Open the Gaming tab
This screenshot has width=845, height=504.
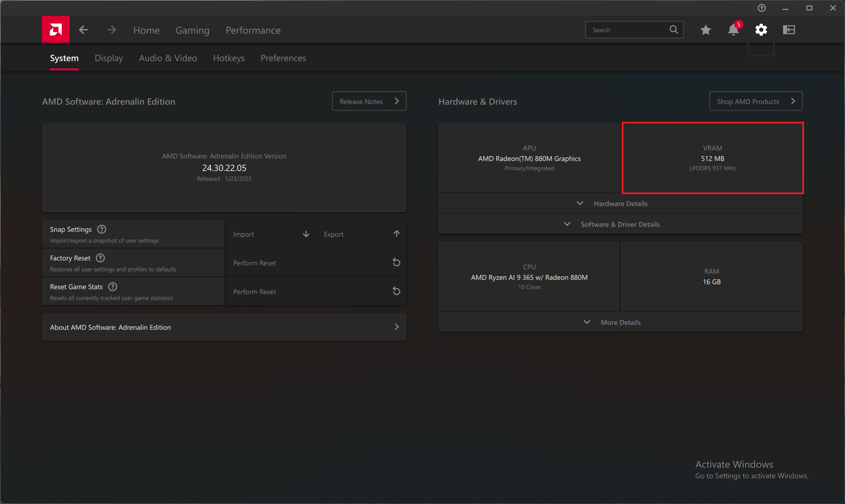193,30
